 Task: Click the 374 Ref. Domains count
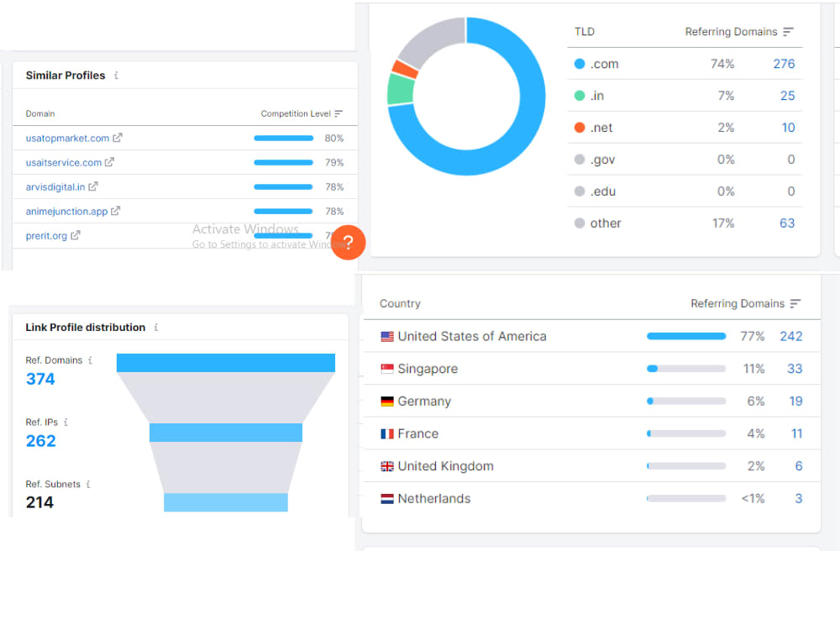pos(40,380)
